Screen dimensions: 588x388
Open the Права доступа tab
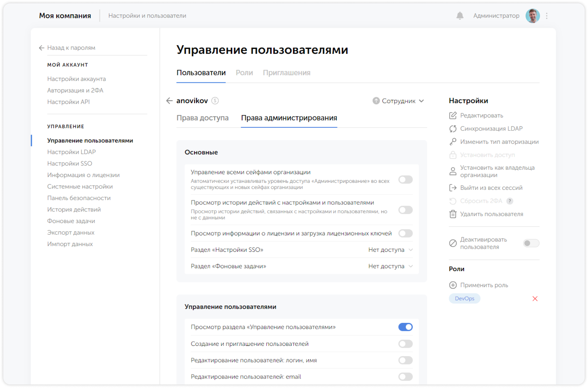pos(202,118)
